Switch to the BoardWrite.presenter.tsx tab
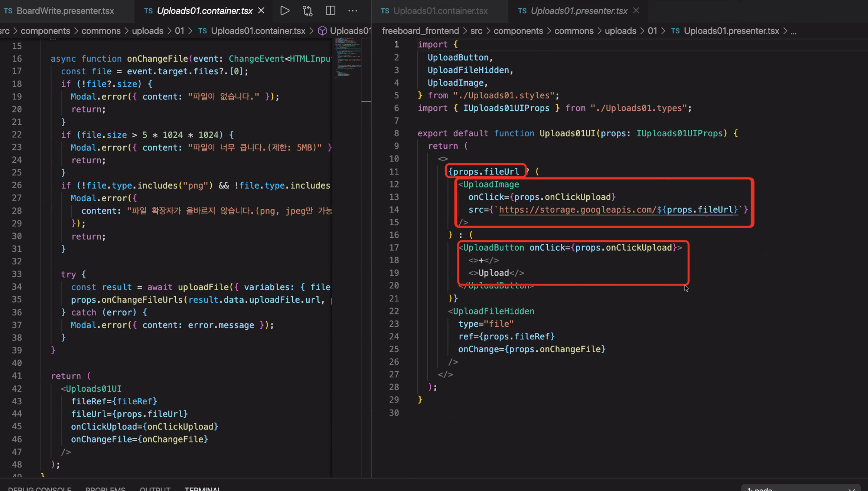868x491 pixels. pos(65,11)
